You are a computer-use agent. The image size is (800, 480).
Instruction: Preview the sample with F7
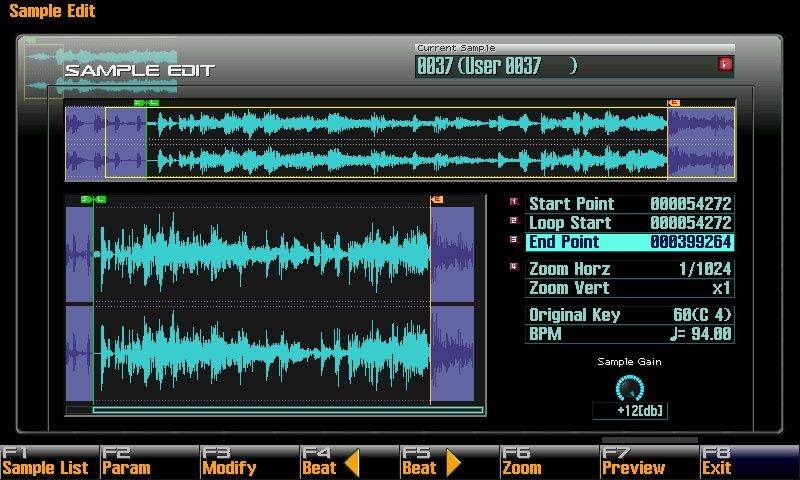point(649,462)
